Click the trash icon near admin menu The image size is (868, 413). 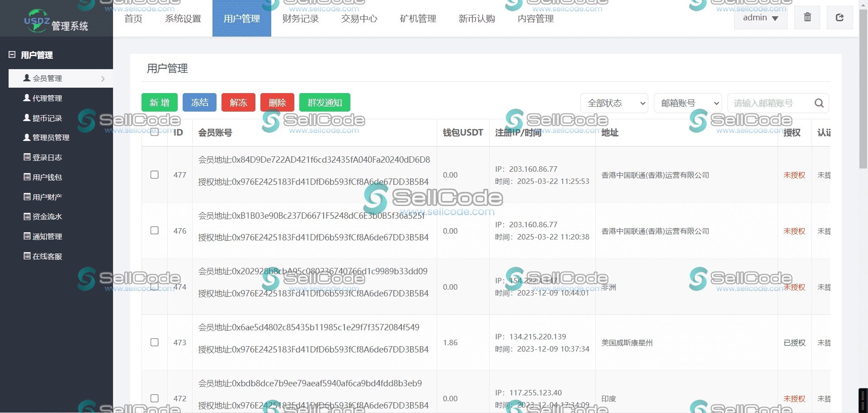point(807,17)
